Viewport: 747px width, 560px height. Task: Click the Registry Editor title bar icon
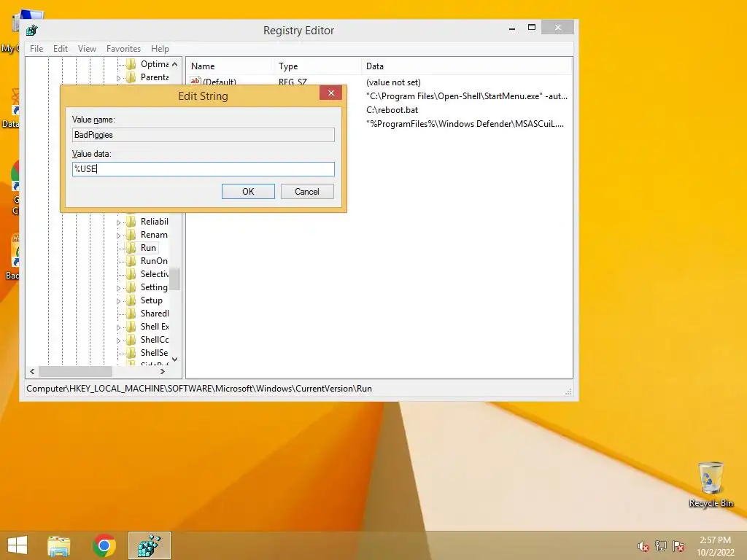tap(32, 31)
